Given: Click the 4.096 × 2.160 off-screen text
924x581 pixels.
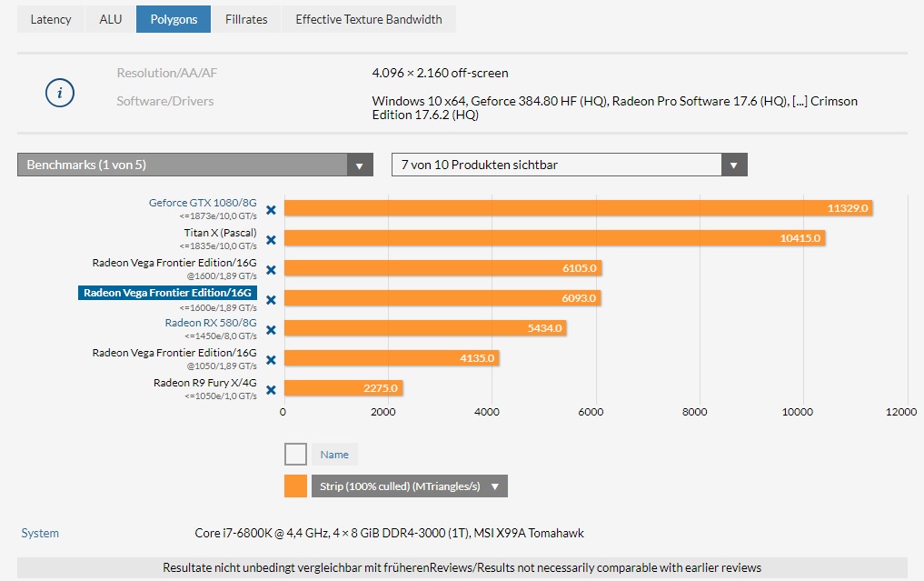Looking at the screenshot, I should [441, 73].
